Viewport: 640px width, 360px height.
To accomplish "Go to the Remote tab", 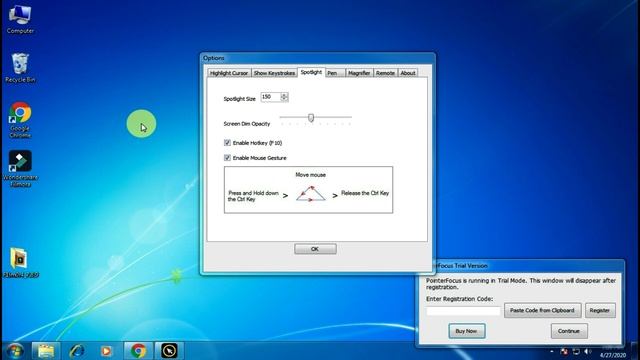I will tap(385, 73).
